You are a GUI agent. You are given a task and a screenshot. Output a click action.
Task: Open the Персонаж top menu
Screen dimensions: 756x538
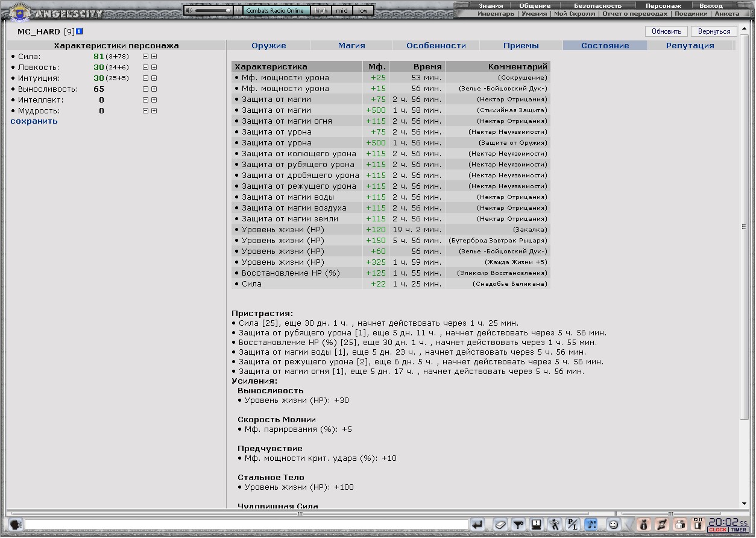click(x=663, y=5)
